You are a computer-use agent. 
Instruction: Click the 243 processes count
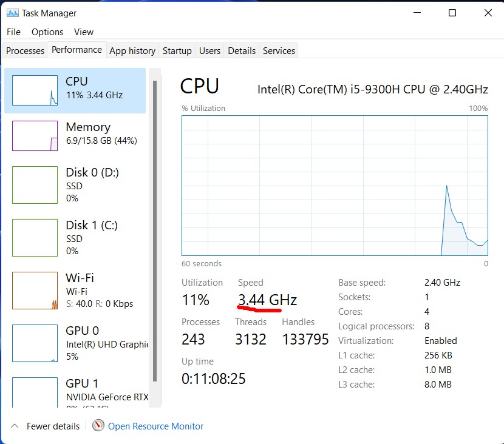193,339
